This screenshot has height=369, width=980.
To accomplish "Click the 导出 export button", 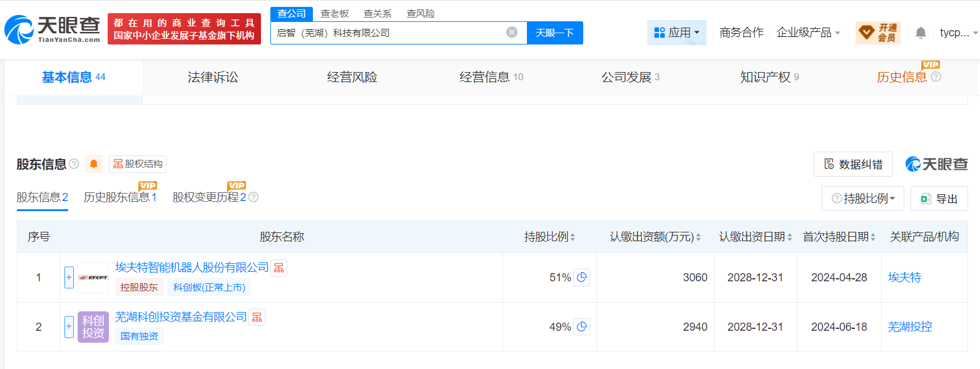I will pyautogui.click(x=939, y=199).
